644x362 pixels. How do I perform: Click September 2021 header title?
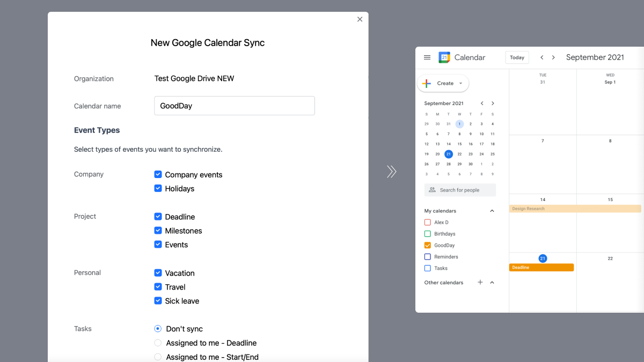[595, 57]
